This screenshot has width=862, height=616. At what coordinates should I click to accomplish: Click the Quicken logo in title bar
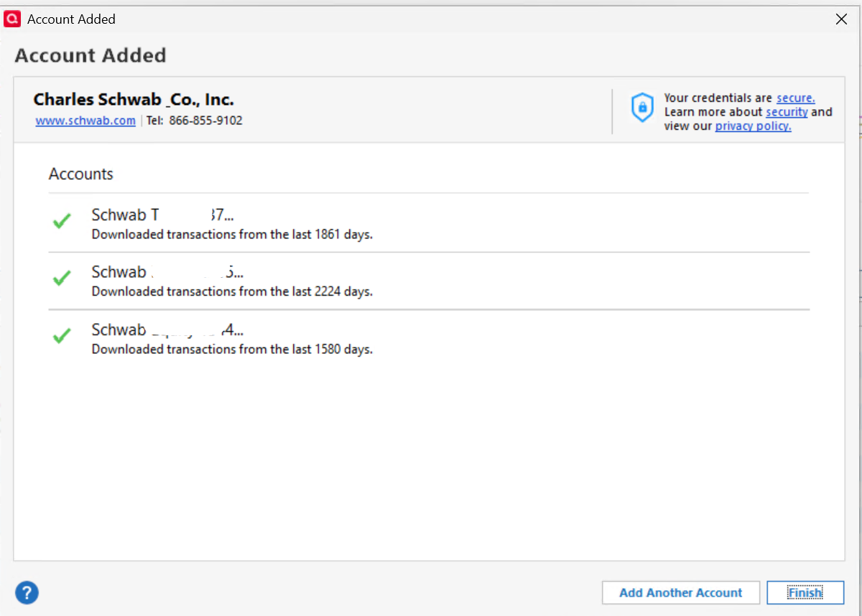(12, 19)
